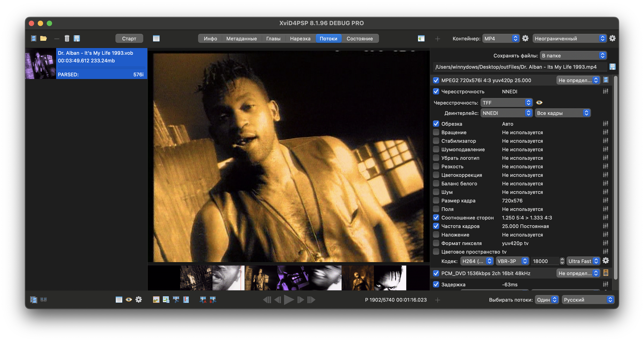This screenshot has height=342, width=644.
Task: Select the Dr. Alban vob file in list
Action: click(86, 64)
